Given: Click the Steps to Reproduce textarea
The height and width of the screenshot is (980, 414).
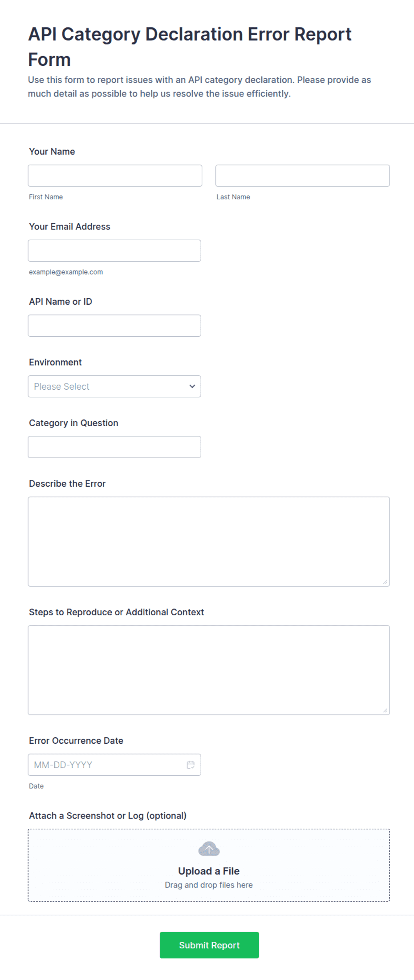Looking at the screenshot, I should coord(209,670).
